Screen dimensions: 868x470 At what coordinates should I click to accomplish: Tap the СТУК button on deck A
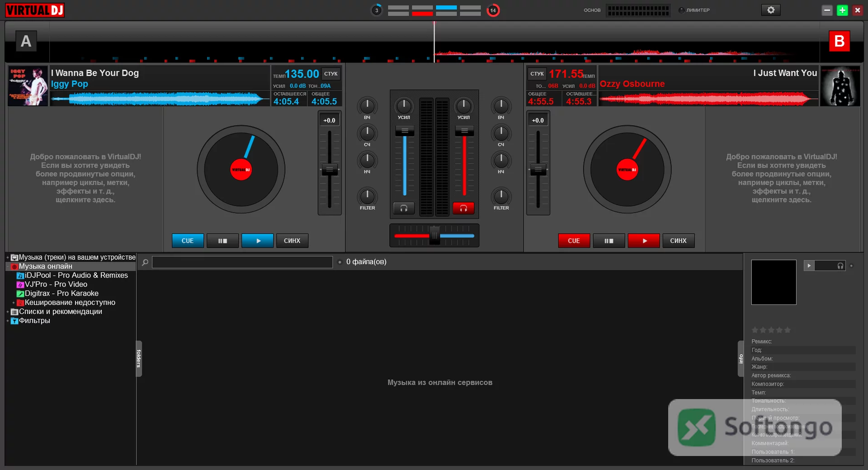pyautogui.click(x=331, y=74)
